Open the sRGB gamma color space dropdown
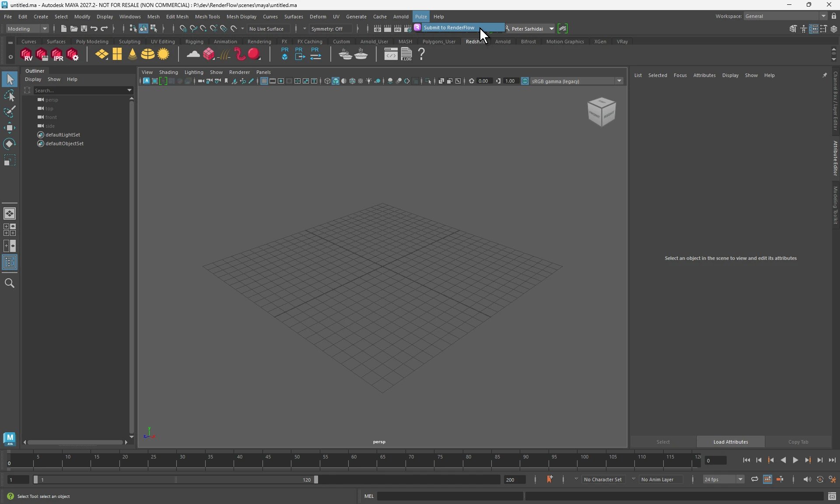Screen dimensions: 840x504 (x=577, y=81)
